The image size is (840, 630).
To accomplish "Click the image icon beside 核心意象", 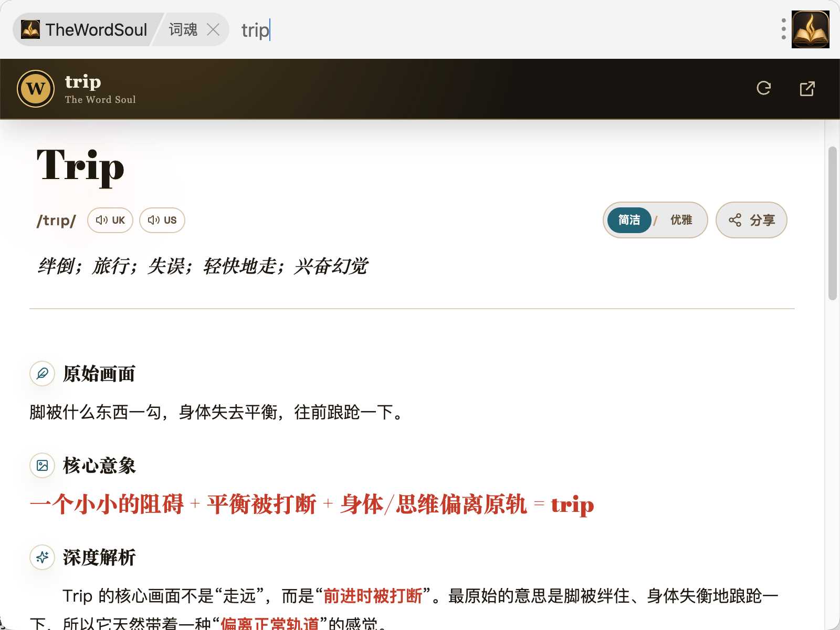I will click(x=43, y=465).
